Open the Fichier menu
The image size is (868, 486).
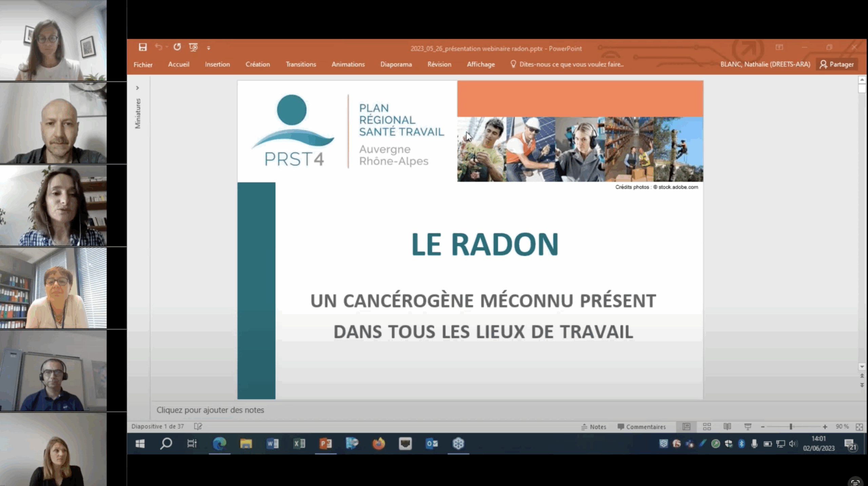143,64
